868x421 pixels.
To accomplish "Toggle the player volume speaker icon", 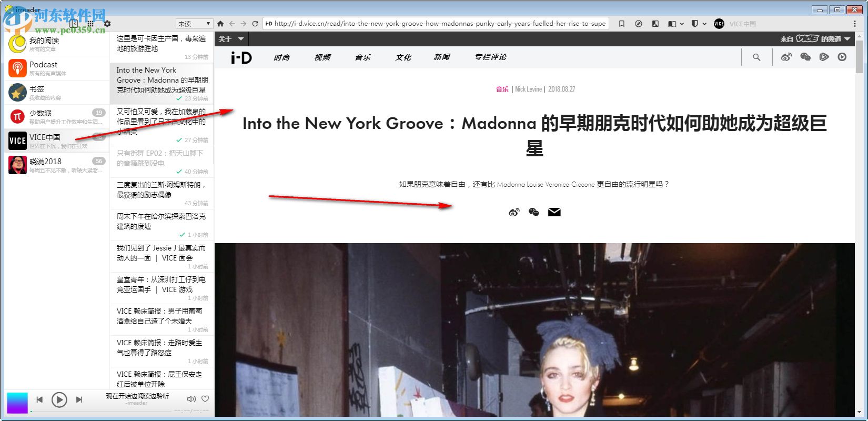I will coord(191,399).
